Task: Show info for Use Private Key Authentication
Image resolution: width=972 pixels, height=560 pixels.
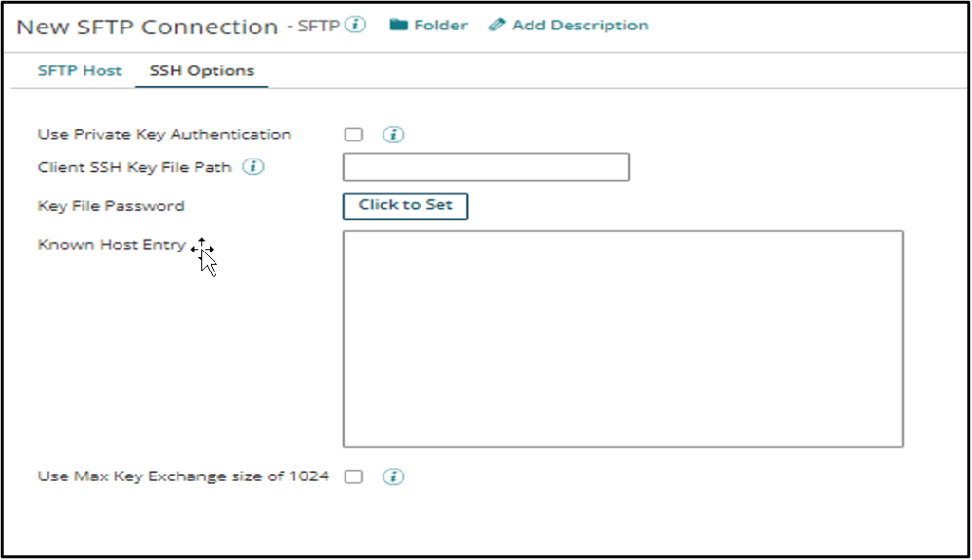Action: click(x=393, y=135)
